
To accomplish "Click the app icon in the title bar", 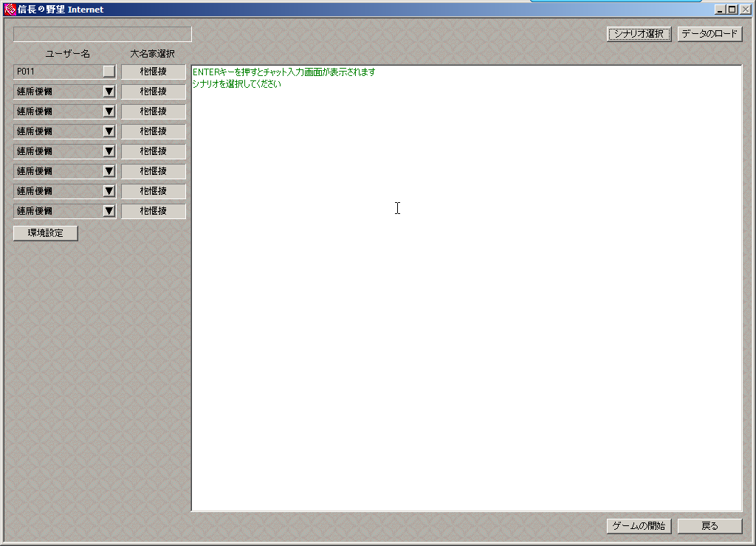I will coord(10,10).
